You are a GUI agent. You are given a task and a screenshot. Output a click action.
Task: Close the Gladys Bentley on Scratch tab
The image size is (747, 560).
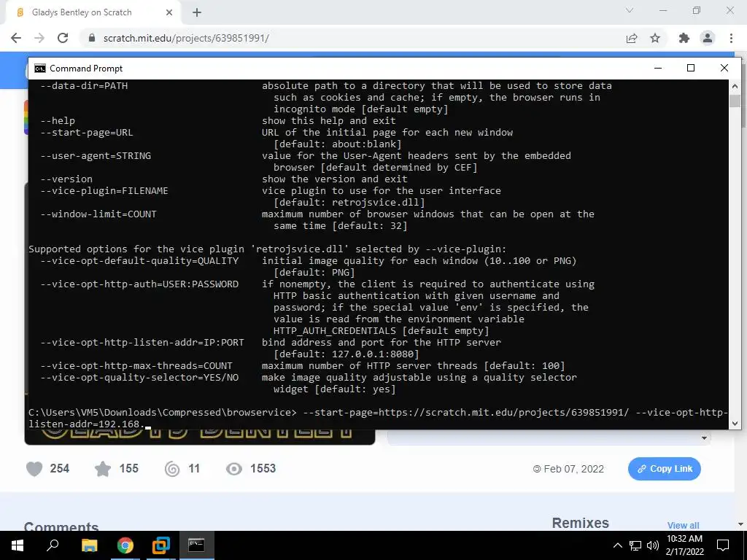169,12
